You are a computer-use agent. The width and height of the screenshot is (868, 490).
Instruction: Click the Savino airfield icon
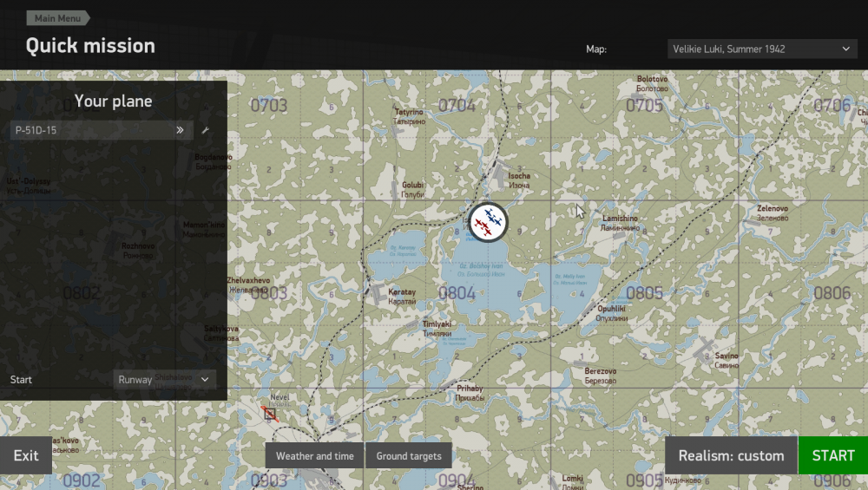pos(702,349)
